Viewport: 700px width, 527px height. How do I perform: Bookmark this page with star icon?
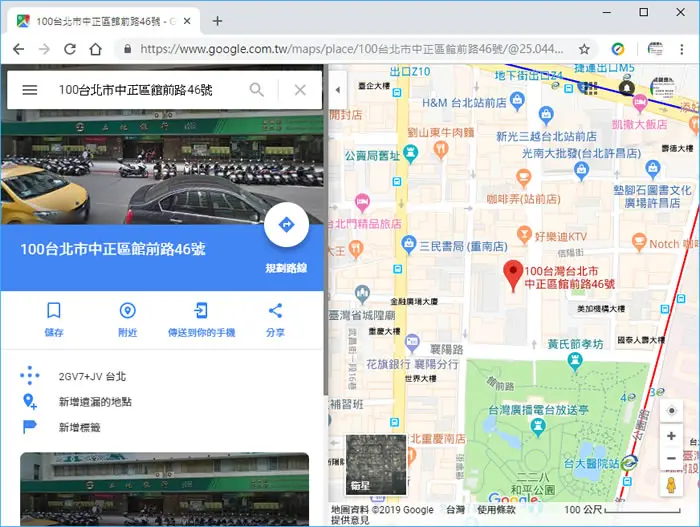[584, 49]
